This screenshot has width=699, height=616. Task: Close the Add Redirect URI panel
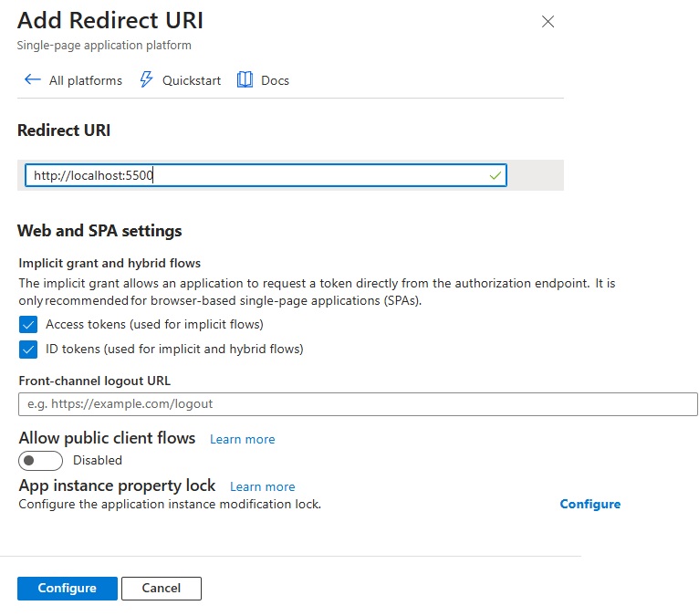[x=548, y=22]
